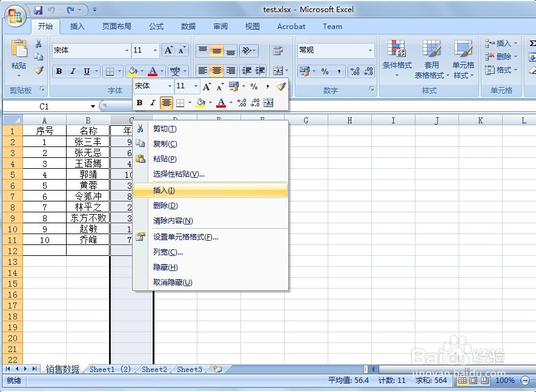The width and height of the screenshot is (536, 392).
Task: Toggle Italic in the ribbon font group
Action: point(73,71)
